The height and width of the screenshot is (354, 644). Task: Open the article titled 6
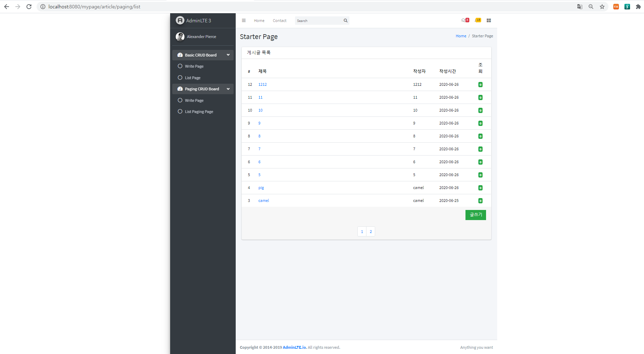pyautogui.click(x=259, y=162)
